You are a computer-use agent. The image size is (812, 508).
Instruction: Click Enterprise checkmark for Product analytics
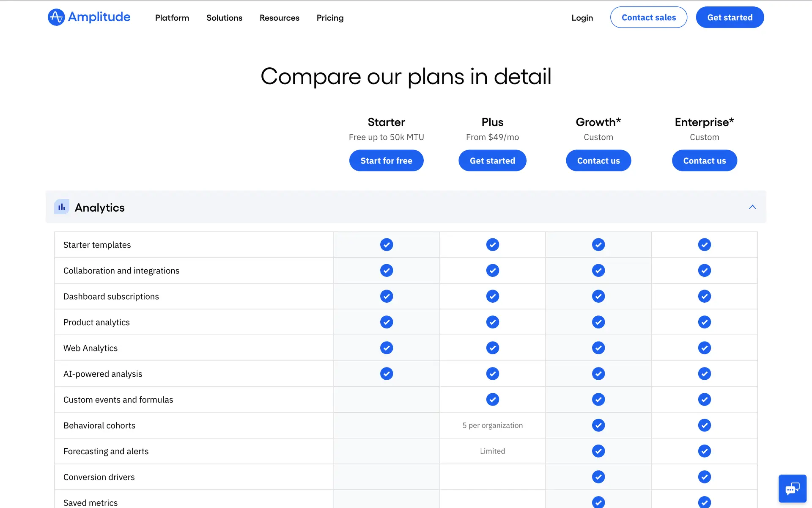(704, 322)
